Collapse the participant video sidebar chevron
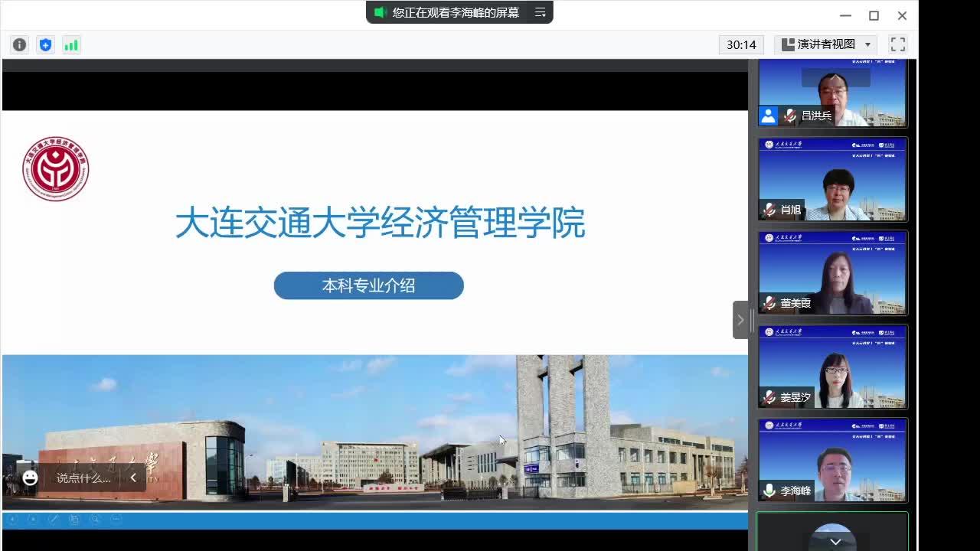The image size is (980, 551). (x=740, y=320)
